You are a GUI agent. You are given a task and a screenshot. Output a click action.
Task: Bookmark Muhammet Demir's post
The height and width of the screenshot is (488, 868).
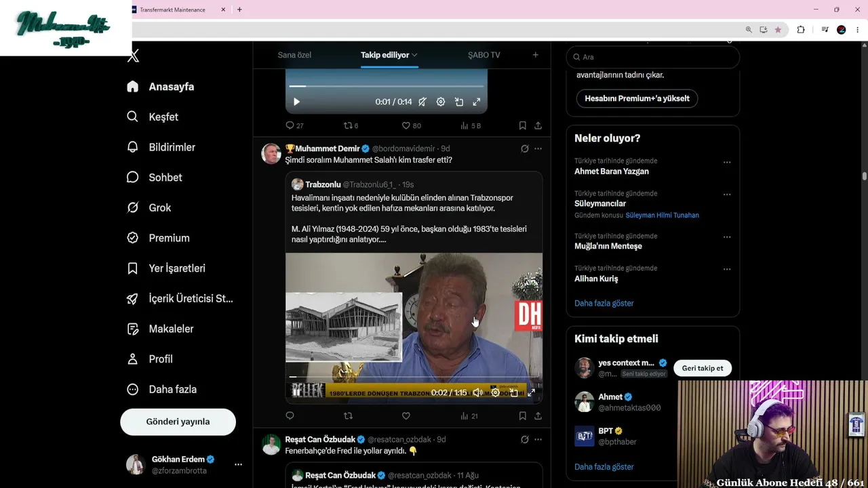[522, 415]
